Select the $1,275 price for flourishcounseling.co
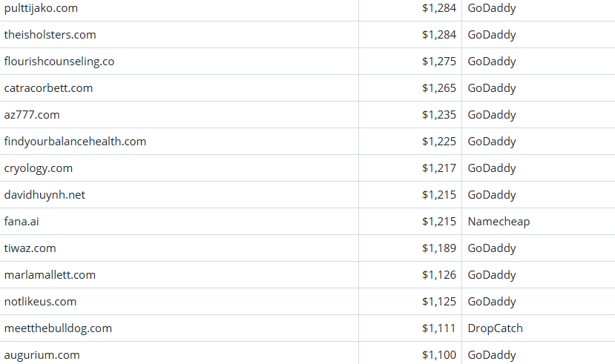615x364 pixels. tap(439, 62)
